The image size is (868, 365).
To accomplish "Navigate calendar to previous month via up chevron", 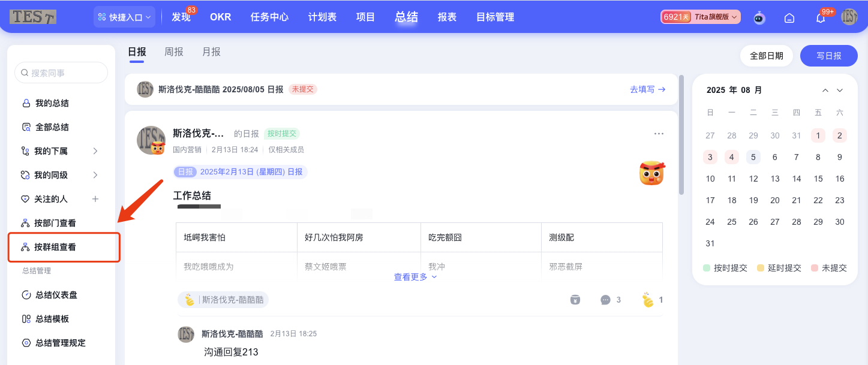I will point(825,90).
